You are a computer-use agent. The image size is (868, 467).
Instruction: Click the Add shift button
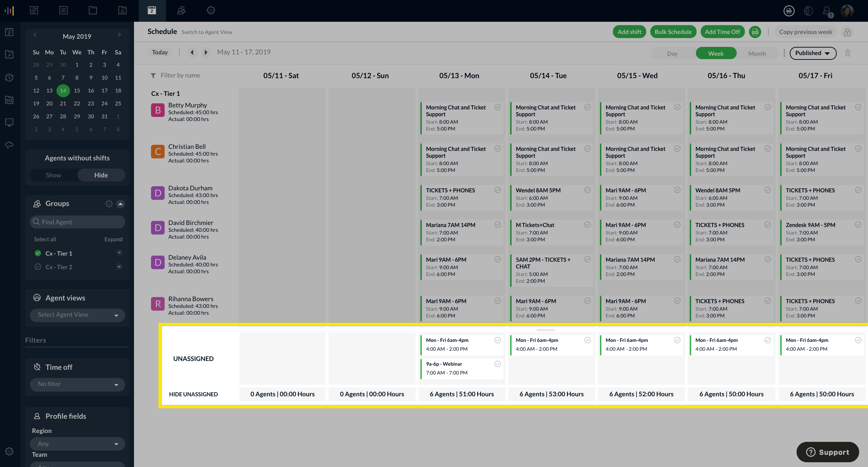click(630, 32)
